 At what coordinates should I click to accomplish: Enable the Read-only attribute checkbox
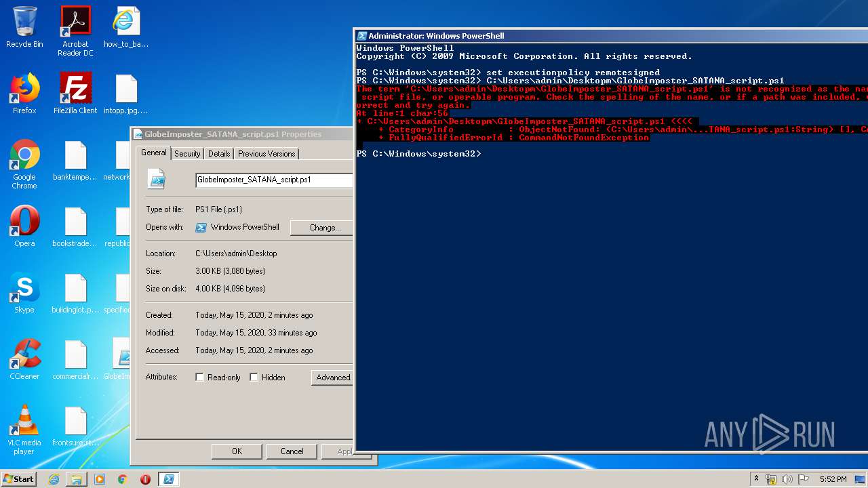tap(200, 378)
